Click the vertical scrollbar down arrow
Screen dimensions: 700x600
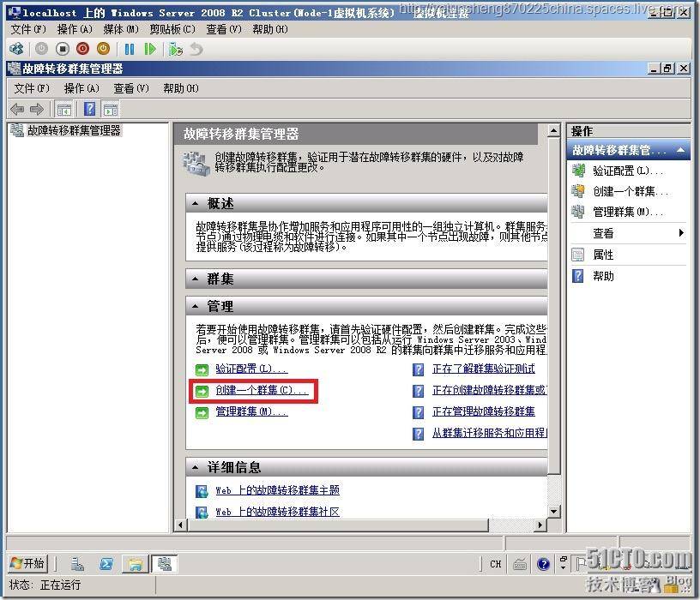(x=553, y=511)
